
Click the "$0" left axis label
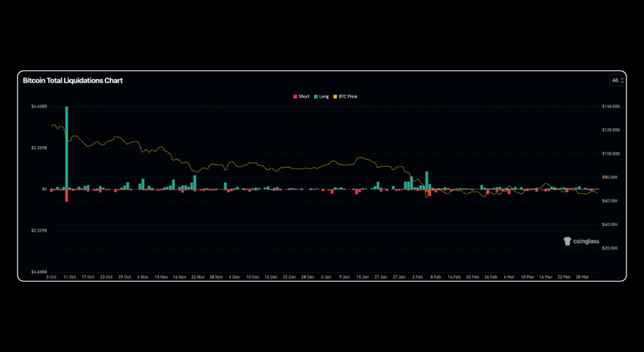45,189
